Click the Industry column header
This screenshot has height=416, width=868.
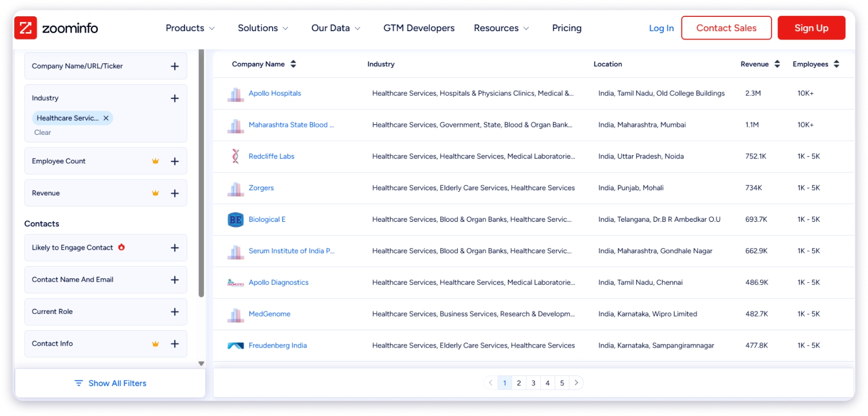point(381,64)
